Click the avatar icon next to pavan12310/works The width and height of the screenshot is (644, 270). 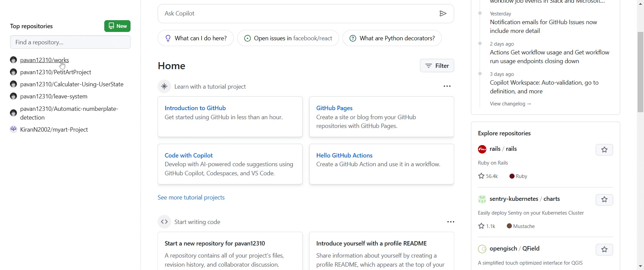pyautogui.click(x=13, y=60)
